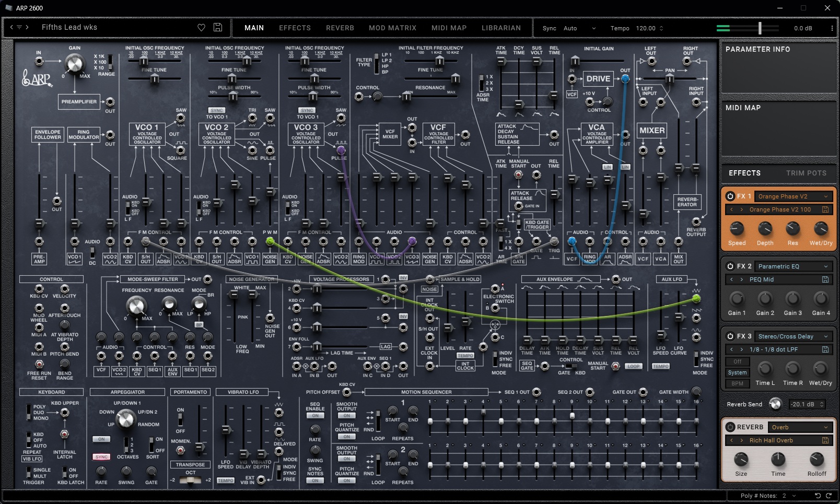840x504 pixels.
Task: Open the Sync Auto dropdown
Action: click(580, 28)
